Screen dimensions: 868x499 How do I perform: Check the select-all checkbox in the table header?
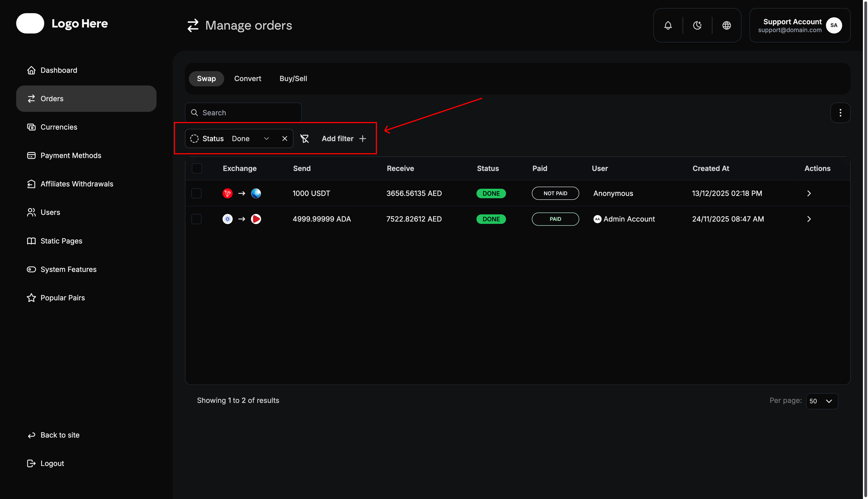[x=197, y=168]
